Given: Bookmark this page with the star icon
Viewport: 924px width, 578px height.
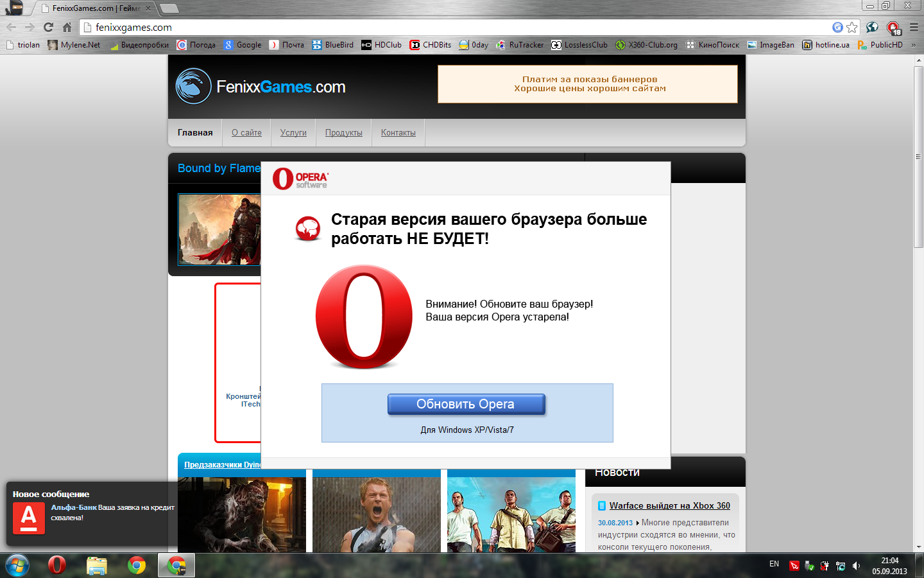Looking at the screenshot, I should [852, 28].
